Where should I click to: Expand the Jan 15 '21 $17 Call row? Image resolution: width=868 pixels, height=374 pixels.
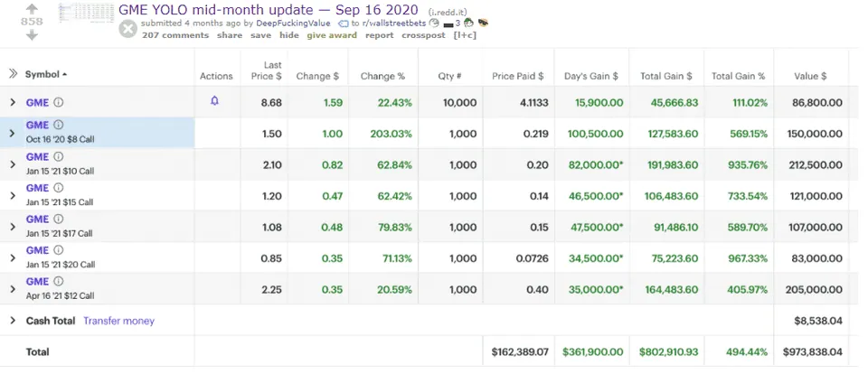tap(12, 227)
